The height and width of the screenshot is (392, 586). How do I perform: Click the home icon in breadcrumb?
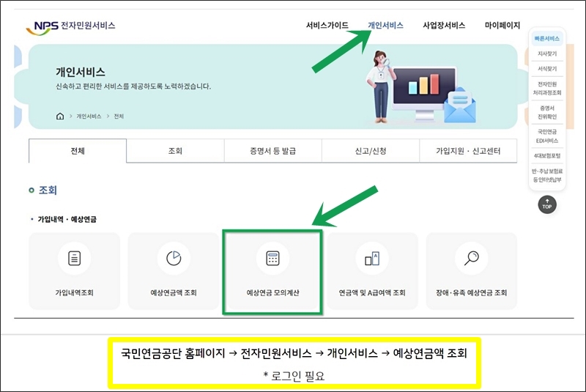pyautogui.click(x=60, y=117)
